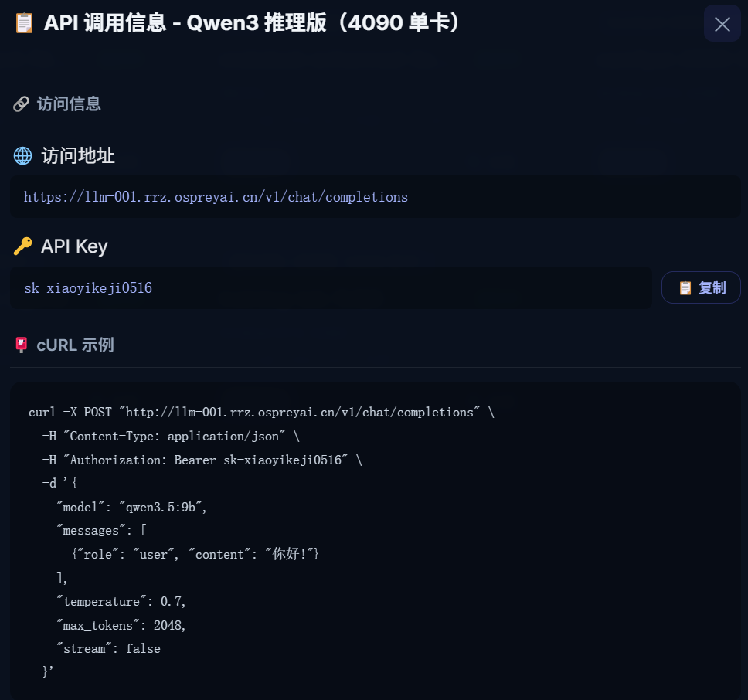
Task: Click the key icon beside API Key
Action: click(22, 246)
